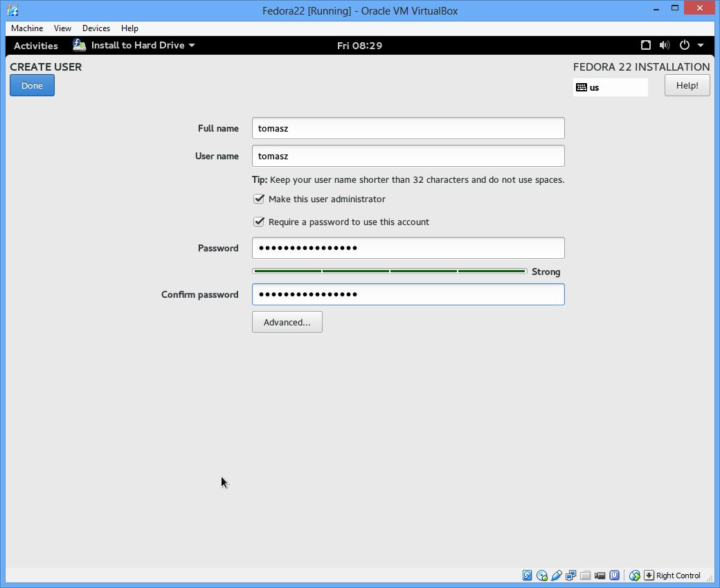This screenshot has width=720, height=588.
Task: Click the optical disc indicator icon
Action: coord(542,575)
